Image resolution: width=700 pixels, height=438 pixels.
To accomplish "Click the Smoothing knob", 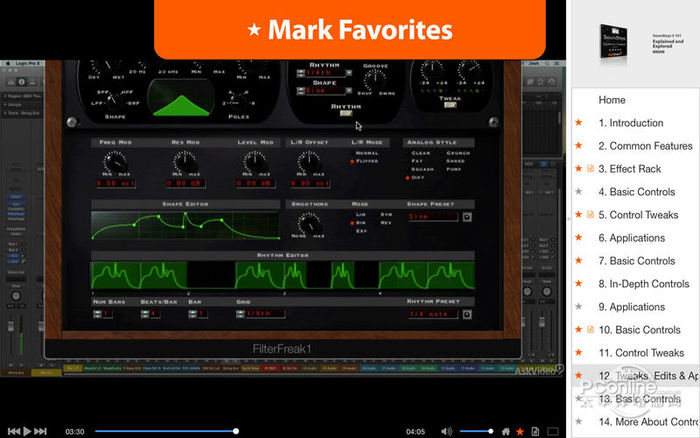I will click(x=308, y=223).
